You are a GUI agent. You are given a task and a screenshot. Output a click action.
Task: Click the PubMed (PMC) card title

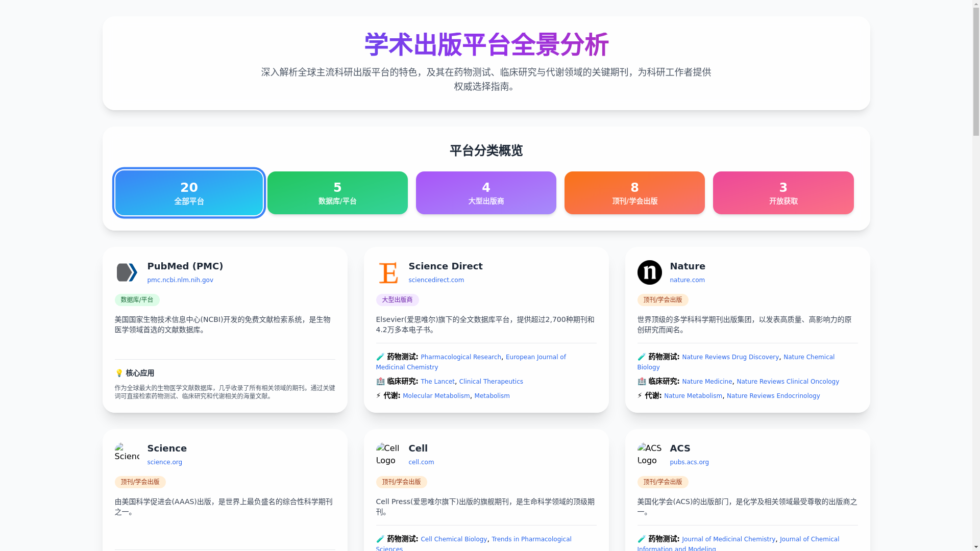pos(185,266)
